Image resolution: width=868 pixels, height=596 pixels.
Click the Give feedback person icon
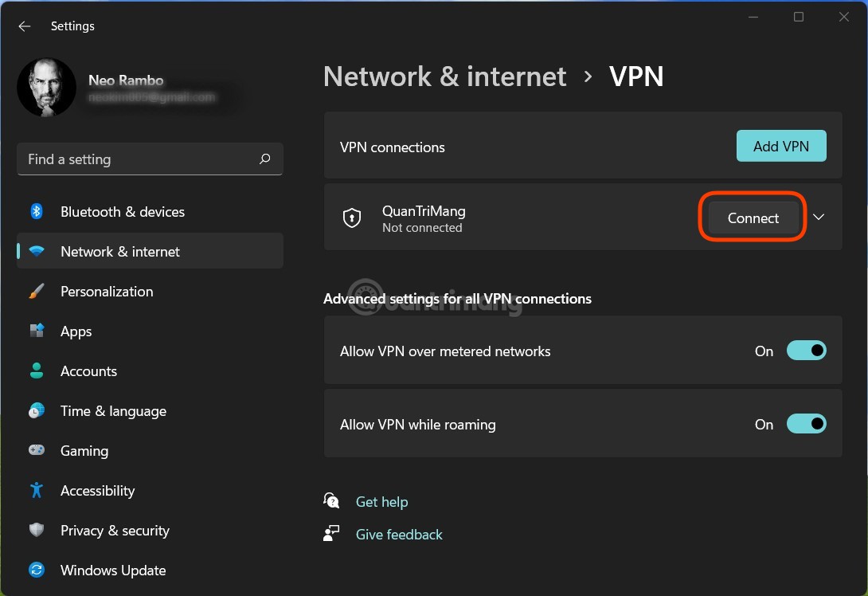331,533
